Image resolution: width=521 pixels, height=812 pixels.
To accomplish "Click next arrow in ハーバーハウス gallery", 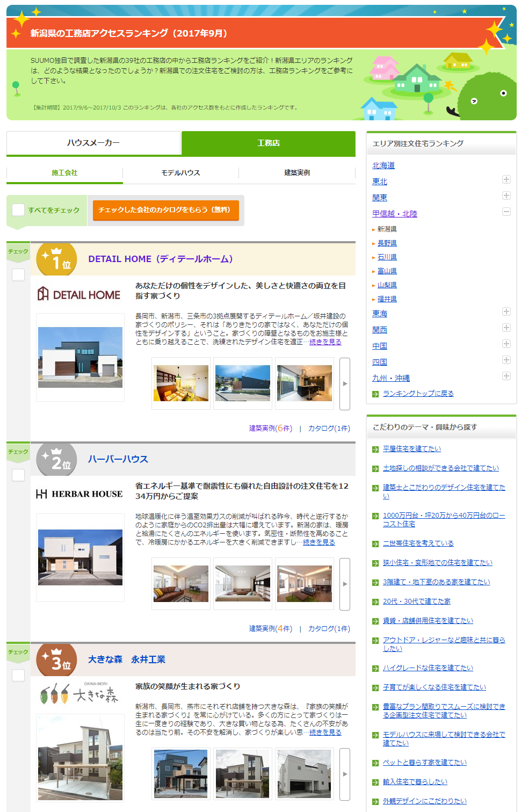I will pos(345,584).
